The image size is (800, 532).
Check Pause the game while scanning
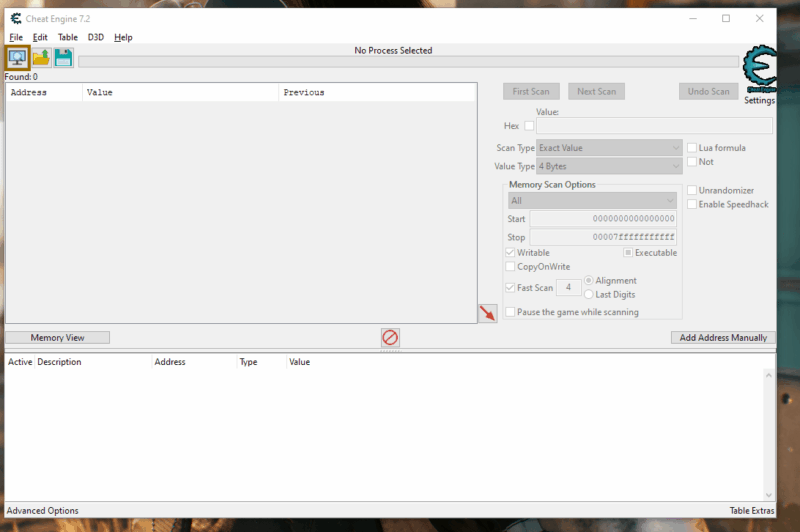point(510,312)
